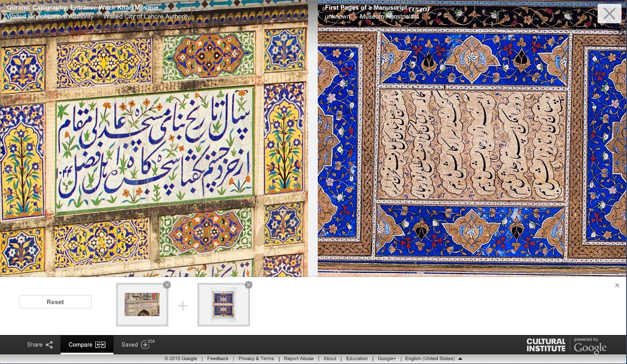
Task: Open Saved items with 204 count
Action: 138,344
